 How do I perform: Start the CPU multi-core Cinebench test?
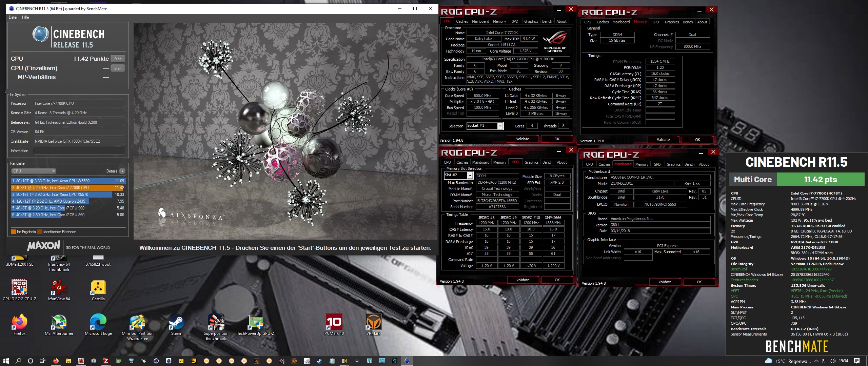pyautogui.click(x=118, y=59)
